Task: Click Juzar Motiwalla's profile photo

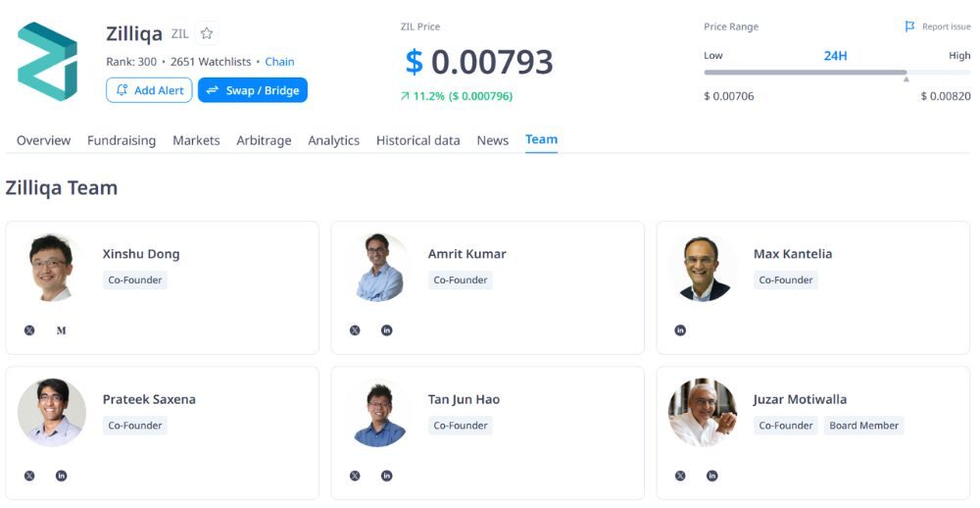Action: tap(703, 412)
